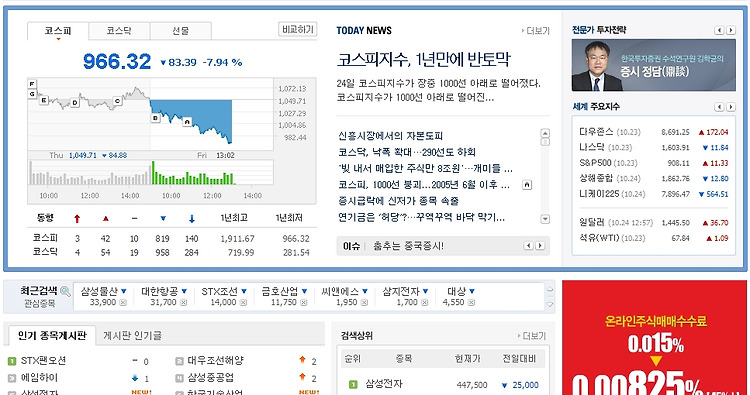Screen dimensions: 750x395
Task: Open 관심종목 under 최근검색
Action: [40, 304]
